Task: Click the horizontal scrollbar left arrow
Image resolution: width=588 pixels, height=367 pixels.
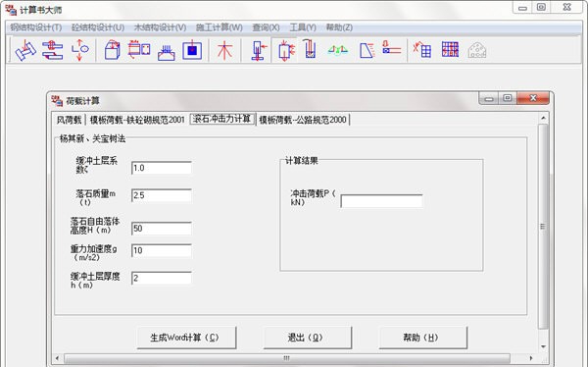Action: 57,358
